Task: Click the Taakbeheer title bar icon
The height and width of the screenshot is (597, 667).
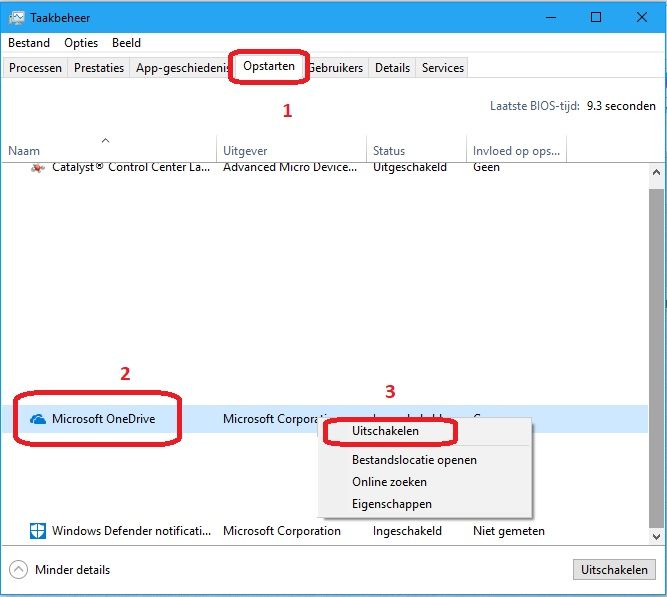Action: tap(17, 17)
